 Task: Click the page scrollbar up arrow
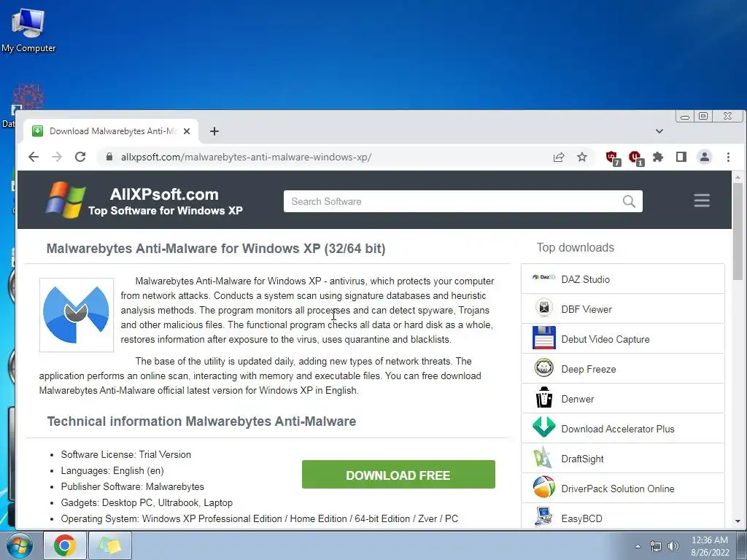(738, 177)
